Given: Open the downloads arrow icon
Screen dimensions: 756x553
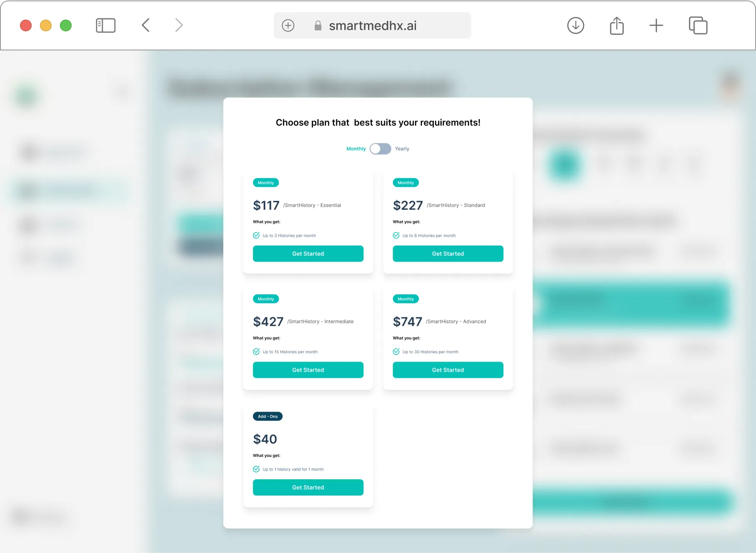Looking at the screenshot, I should [x=576, y=25].
